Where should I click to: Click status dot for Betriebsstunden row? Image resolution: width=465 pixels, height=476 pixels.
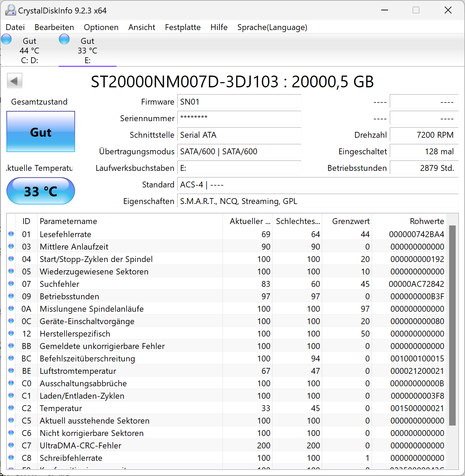point(11,296)
